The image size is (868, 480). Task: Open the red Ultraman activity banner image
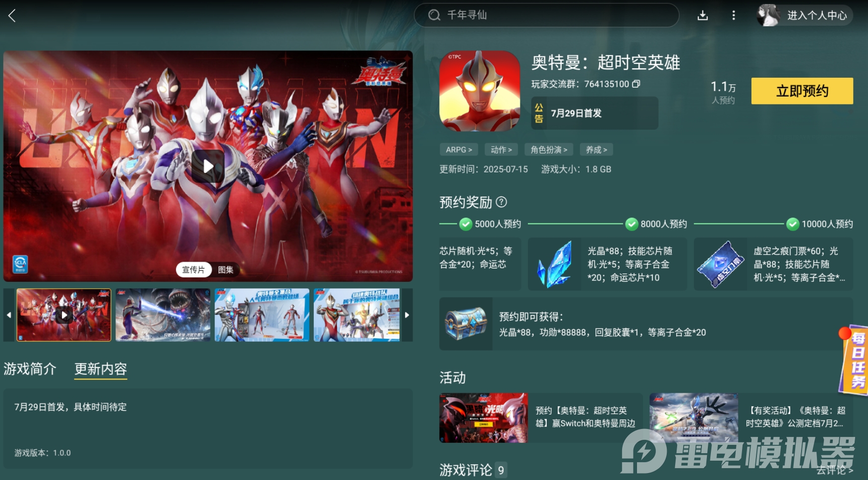(x=483, y=418)
